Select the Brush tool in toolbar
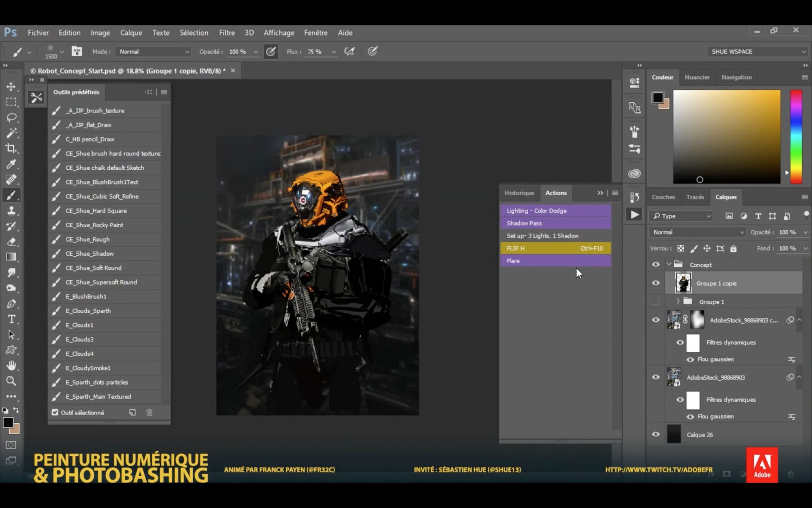The width and height of the screenshot is (812, 508). (x=11, y=195)
